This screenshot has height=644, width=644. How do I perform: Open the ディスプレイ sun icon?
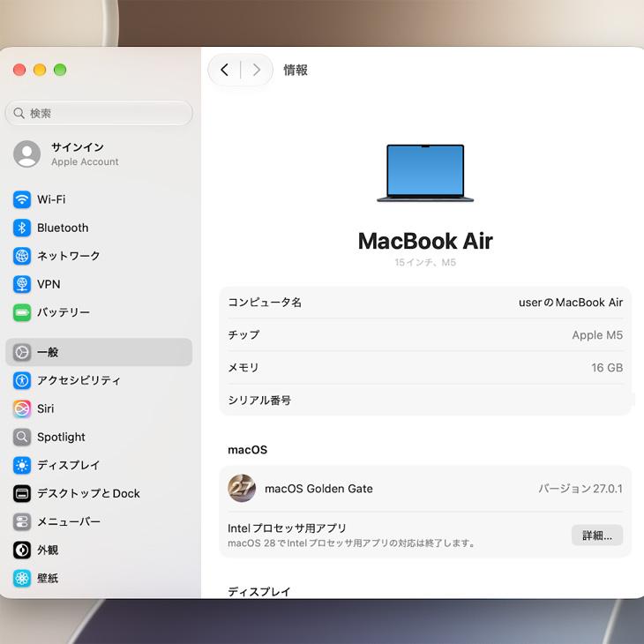tap(22, 465)
